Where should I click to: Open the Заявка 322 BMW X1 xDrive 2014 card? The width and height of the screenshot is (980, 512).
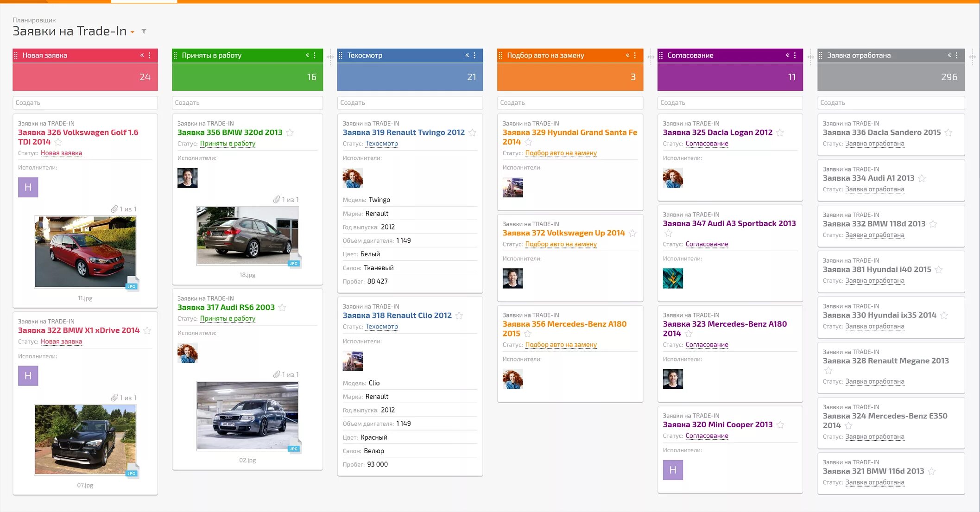pyautogui.click(x=79, y=330)
